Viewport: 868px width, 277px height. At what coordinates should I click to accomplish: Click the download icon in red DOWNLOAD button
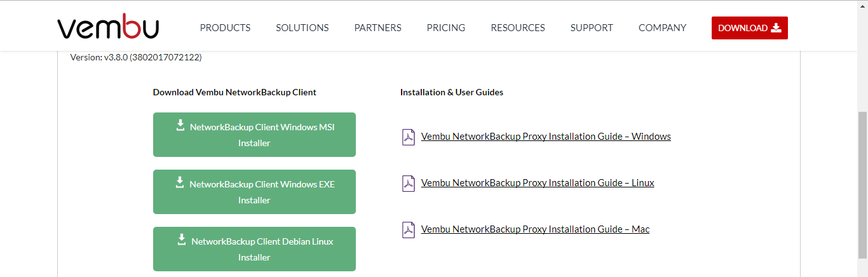(x=776, y=27)
